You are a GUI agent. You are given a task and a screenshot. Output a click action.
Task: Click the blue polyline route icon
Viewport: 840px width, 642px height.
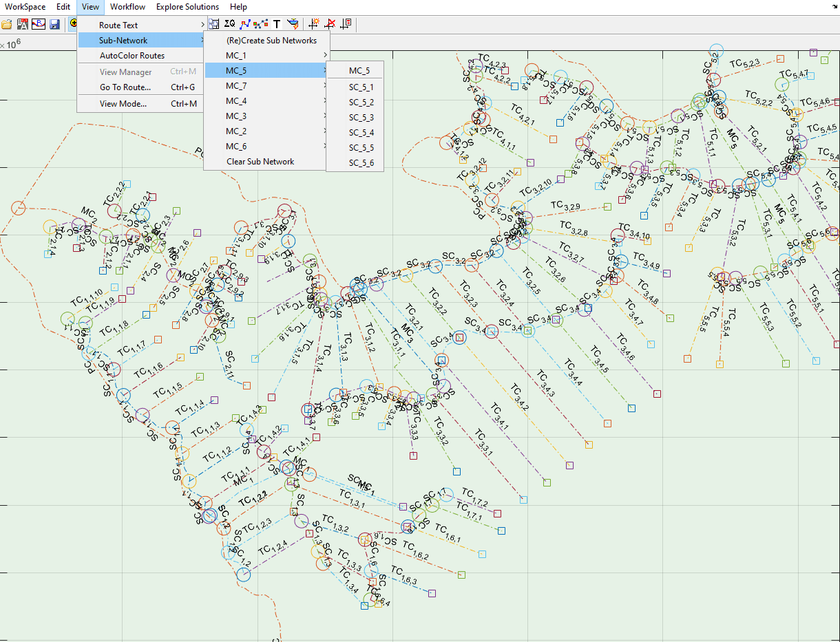pos(245,24)
